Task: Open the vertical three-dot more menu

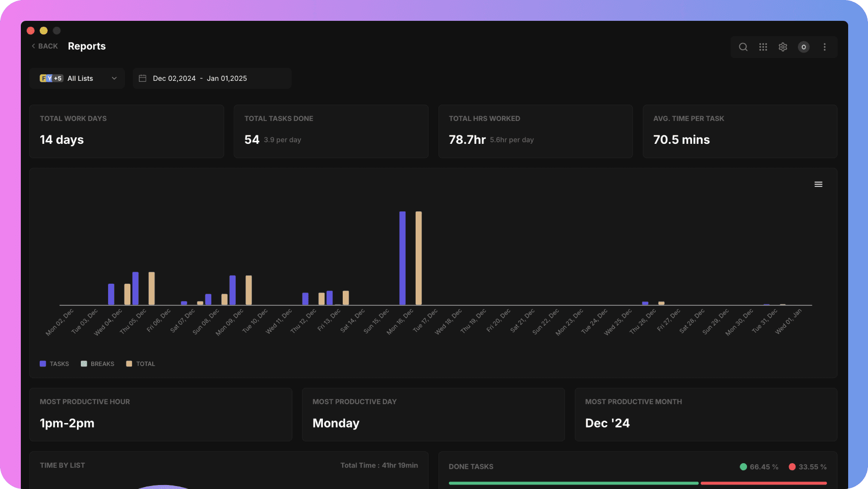Action: 824,47
